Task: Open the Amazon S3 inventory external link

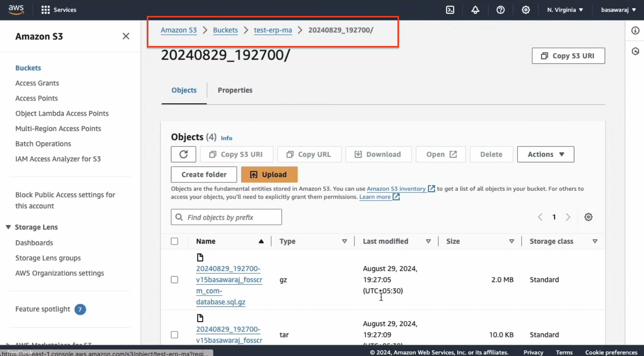Action: pos(401,189)
